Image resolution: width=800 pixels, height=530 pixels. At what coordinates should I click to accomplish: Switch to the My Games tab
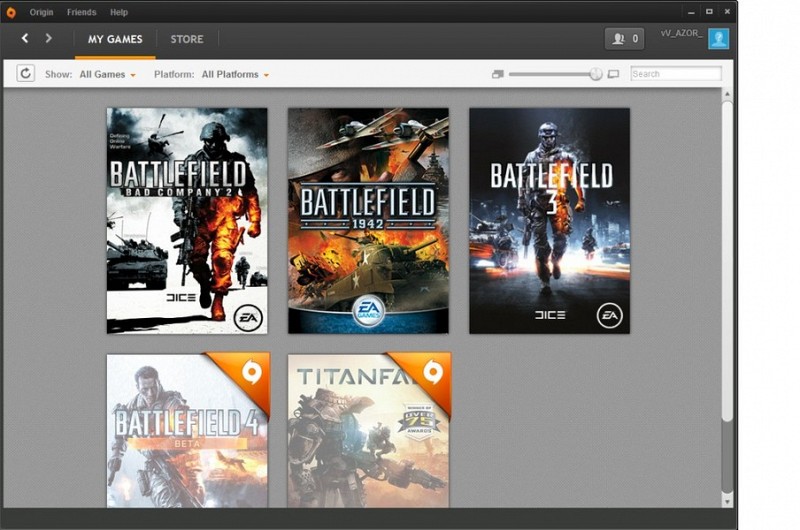pos(115,39)
